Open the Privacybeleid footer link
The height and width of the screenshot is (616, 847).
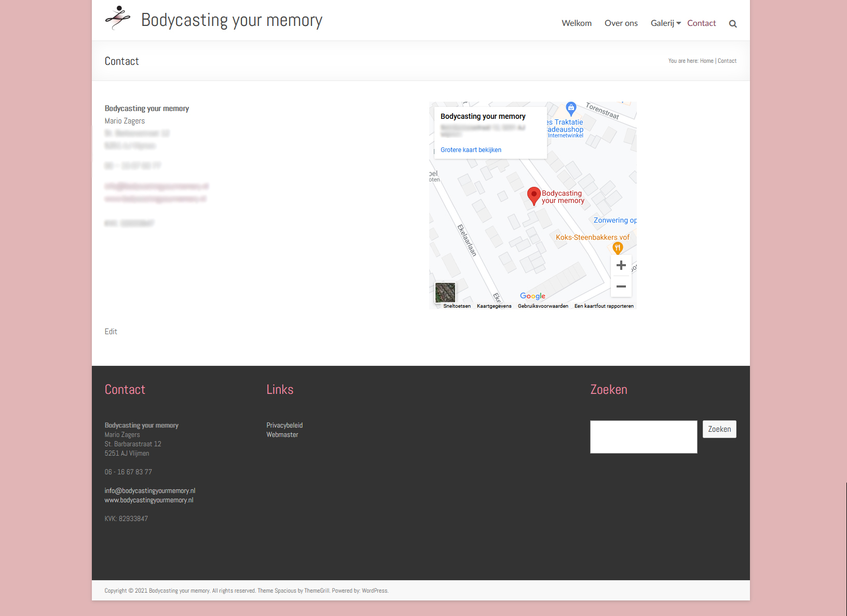(x=284, y=426)
